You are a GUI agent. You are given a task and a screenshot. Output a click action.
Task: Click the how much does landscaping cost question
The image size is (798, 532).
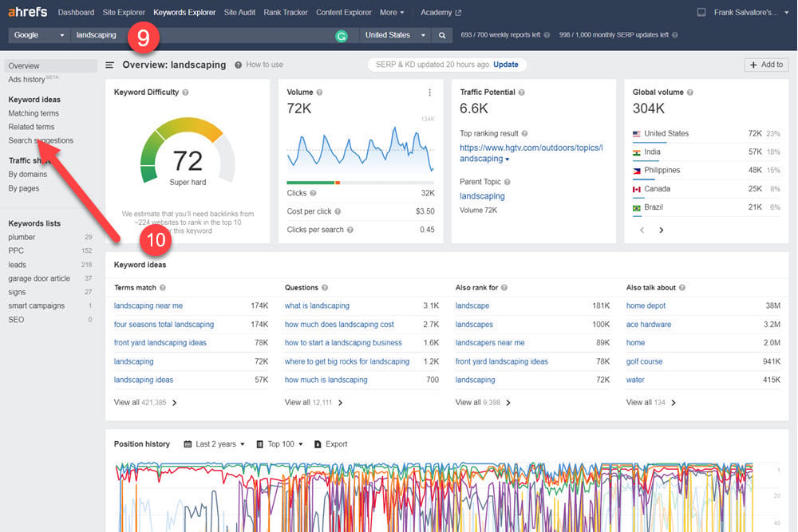pos(339,324)
